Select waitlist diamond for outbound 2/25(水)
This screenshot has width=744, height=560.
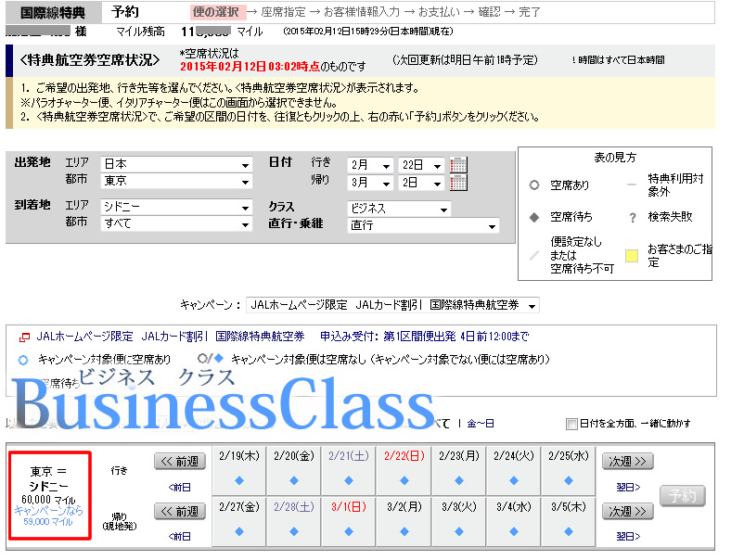coord(569,481)
